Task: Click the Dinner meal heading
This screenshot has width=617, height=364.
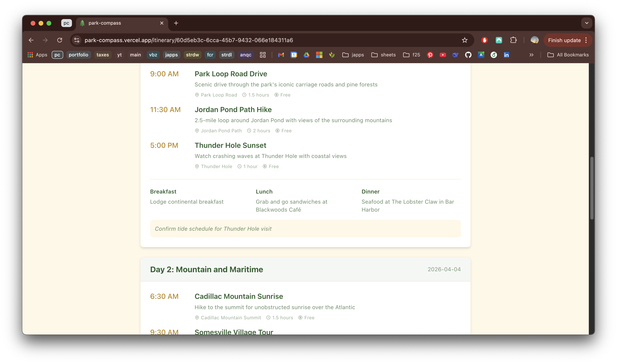Action: click(x=371, y=192)
